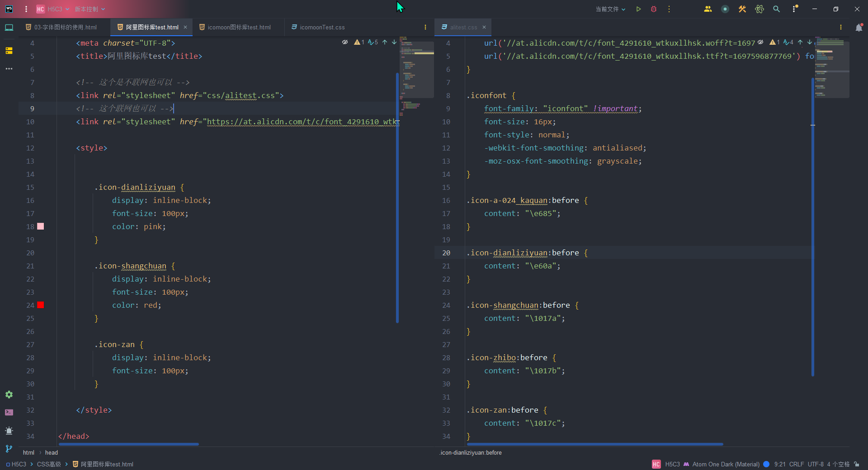Screen dimensions: 868x470
Task: Start debugging with the bug icon
Action: point(654,9)
